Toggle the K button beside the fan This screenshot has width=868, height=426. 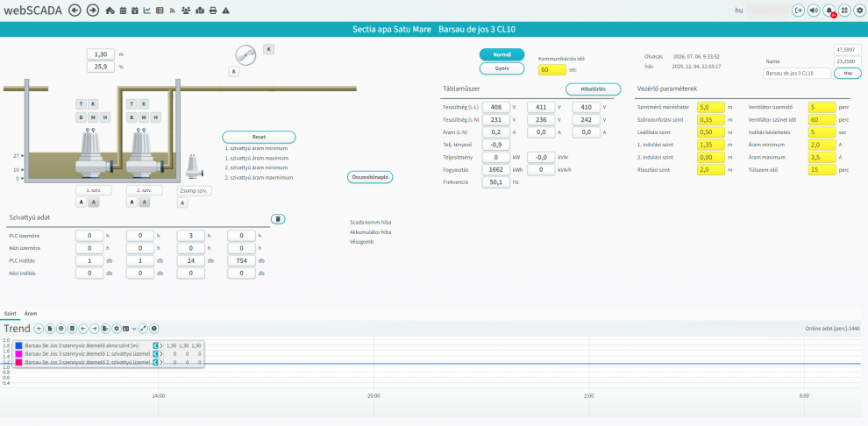(268, 49)
